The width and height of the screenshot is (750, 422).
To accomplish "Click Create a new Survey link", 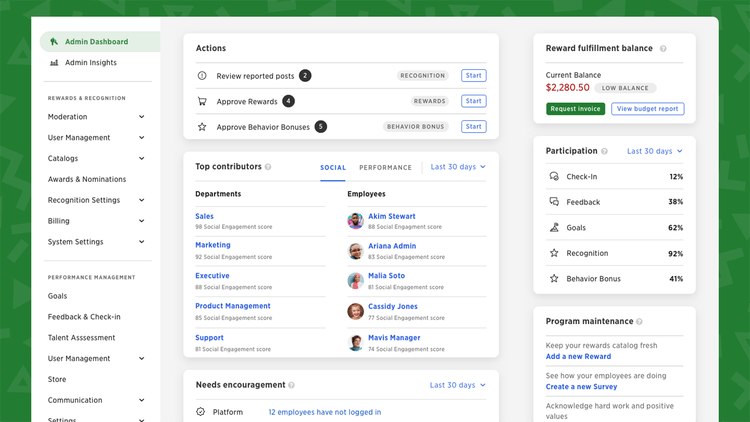I will 582,387.
